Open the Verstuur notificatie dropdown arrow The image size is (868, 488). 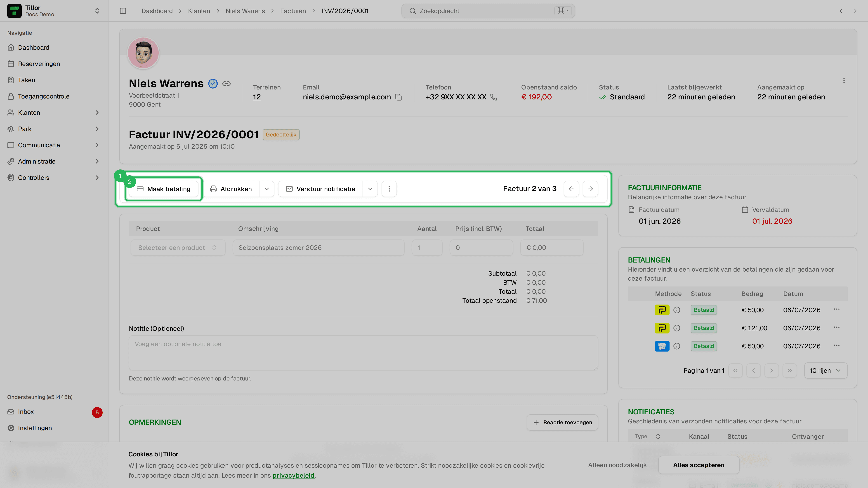(x=370, y=189)
